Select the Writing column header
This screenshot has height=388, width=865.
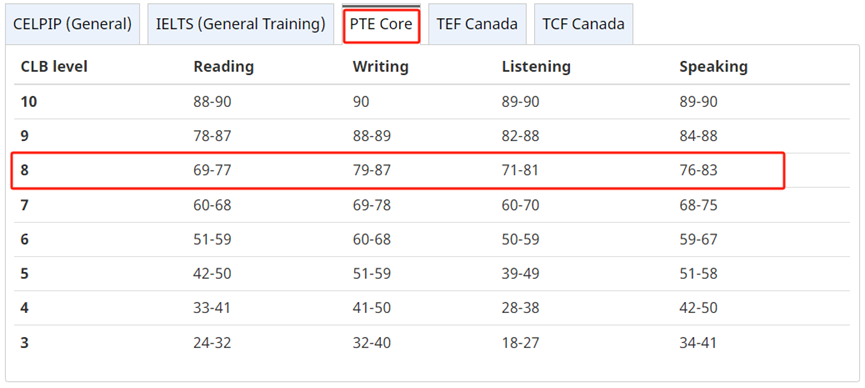pyautogui.click(x=381, y=67)
